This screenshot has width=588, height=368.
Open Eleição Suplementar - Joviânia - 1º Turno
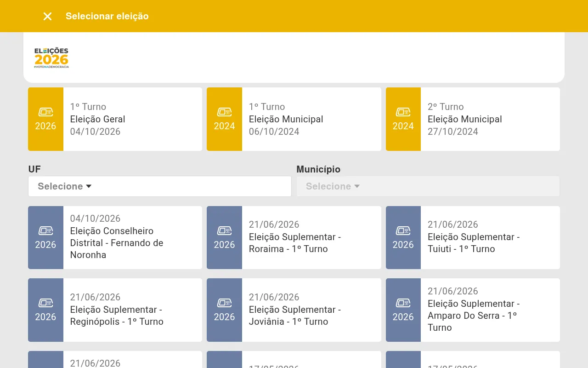294,310
